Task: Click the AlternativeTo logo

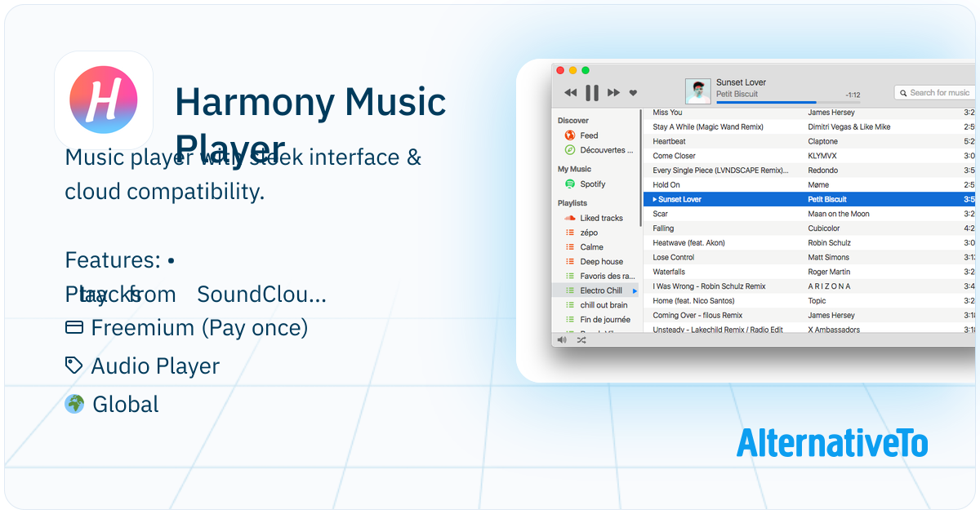Action: [831, 442]
